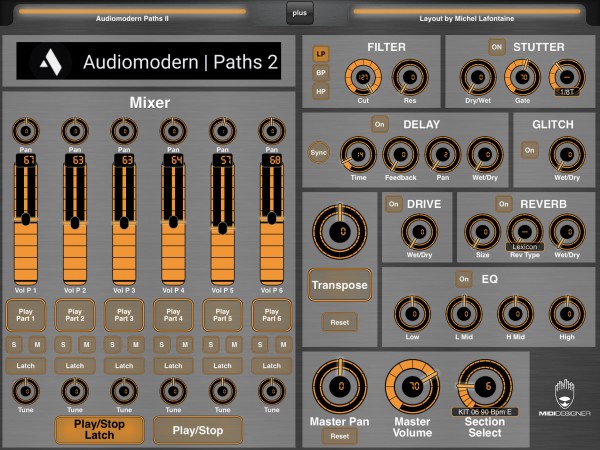Click the Layout by Michel Lafontaine bar
Screen dimensions: 600x450
point(467,14)
